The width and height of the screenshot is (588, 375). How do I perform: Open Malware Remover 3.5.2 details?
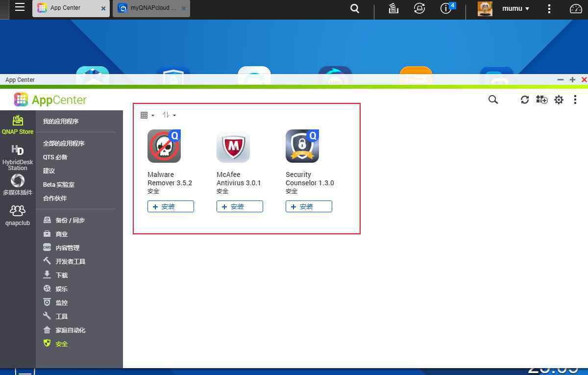click(x=170, y=178)
